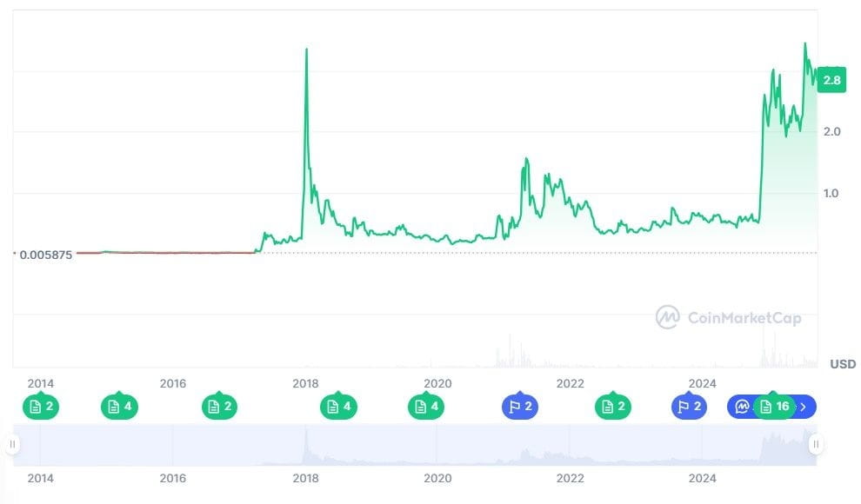
Task: Select the 2017 article events marker
Action: pos(219,405)
